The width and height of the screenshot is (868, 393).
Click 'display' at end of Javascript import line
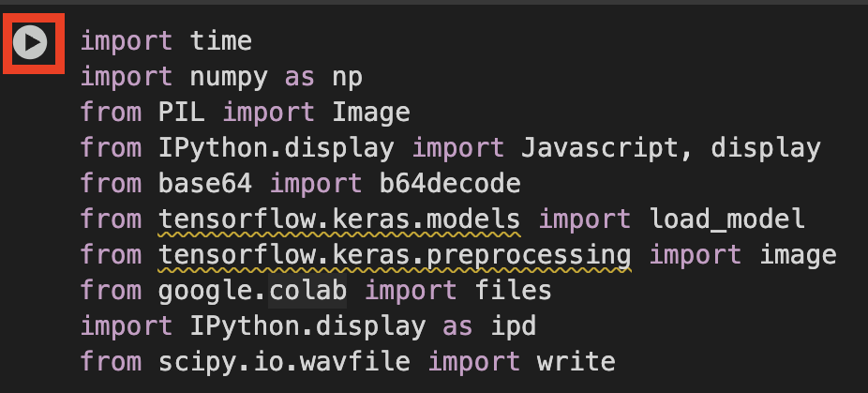[766, 148]
